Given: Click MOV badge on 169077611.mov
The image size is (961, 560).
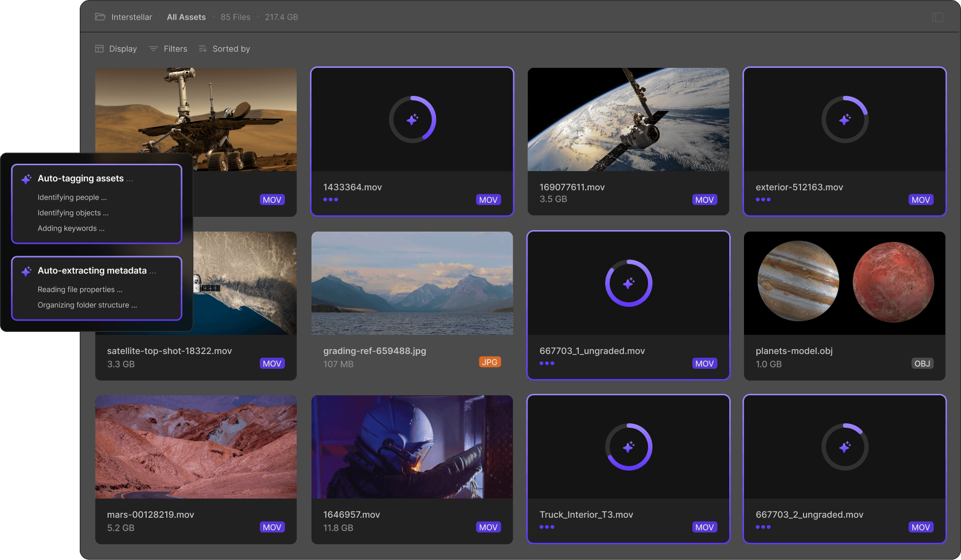Looking at the screenshot, I should (x=705, y=200).
